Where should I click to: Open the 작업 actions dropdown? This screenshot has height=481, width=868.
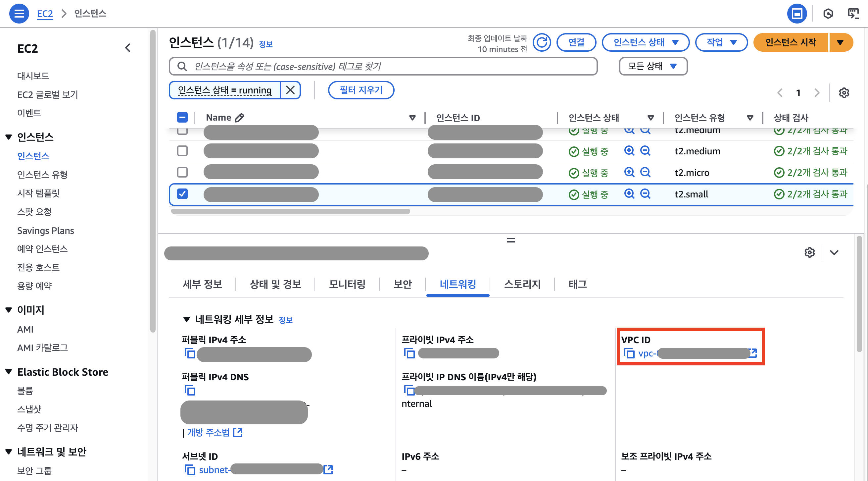pos(721,42)
